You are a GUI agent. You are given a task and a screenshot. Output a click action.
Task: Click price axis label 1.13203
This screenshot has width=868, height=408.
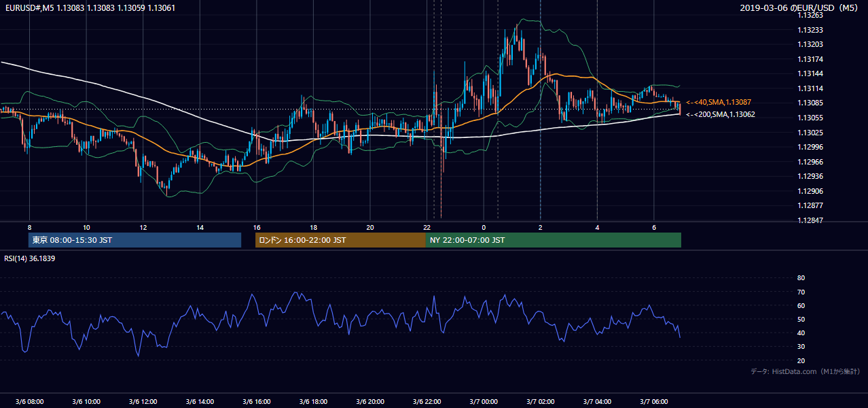click(x=810, y=44)
